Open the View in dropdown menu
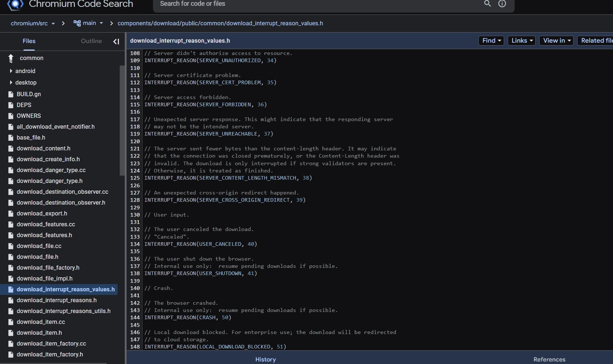 556,40
